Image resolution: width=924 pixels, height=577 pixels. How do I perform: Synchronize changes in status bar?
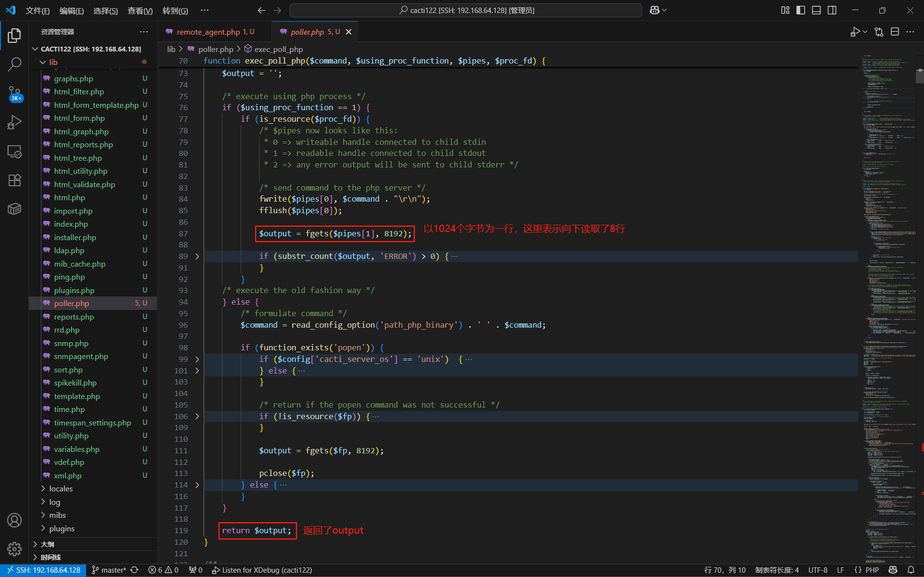(x=135, y=570)
